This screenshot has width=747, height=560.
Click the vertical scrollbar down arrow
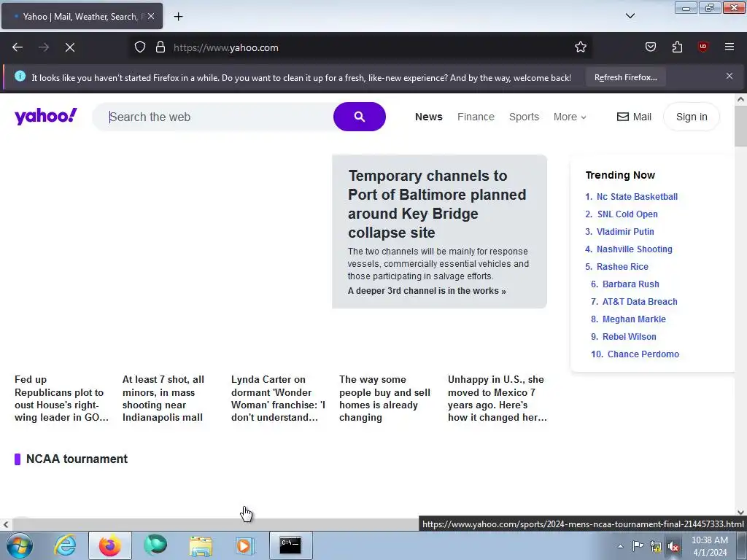click(x=740, y=513)
